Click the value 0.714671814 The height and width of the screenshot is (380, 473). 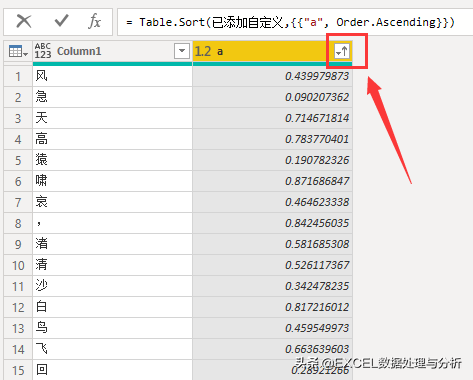pyautogui.click(x=317, y=118)
